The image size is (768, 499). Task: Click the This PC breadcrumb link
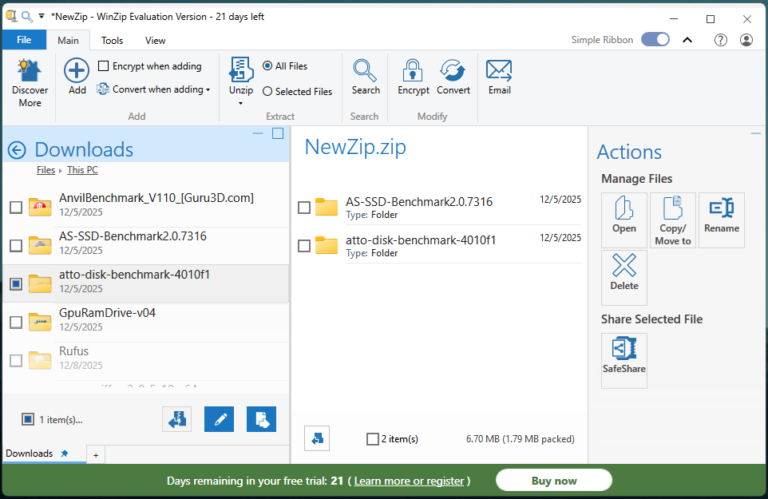click(x=82, y=170)
